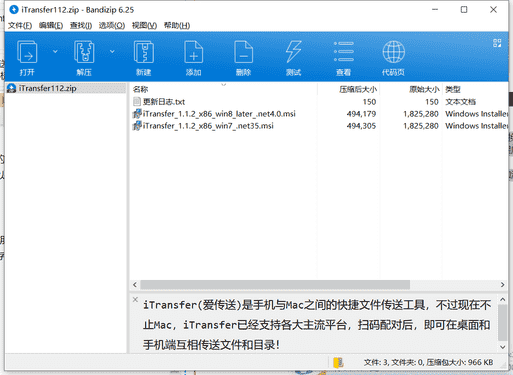Click the grid layout icon at toolbar right

pos(497,43)
